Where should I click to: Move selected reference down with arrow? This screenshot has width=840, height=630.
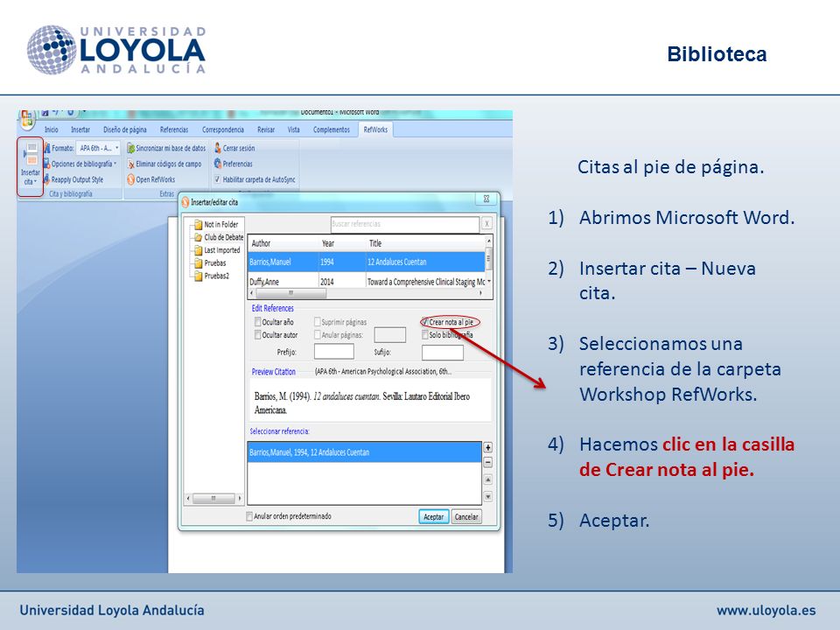[488, 497]
